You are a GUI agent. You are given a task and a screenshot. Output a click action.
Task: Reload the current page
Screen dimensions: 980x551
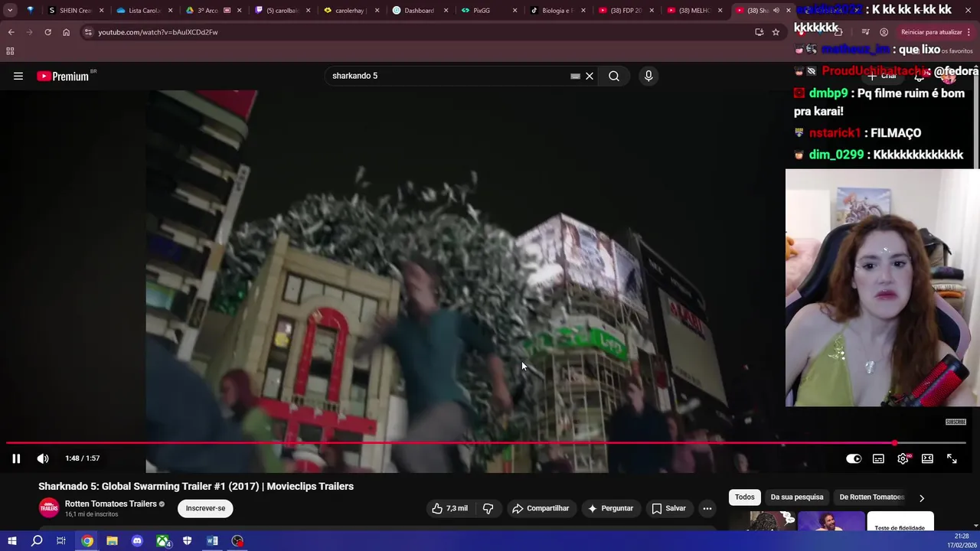[x=47, y=32]
